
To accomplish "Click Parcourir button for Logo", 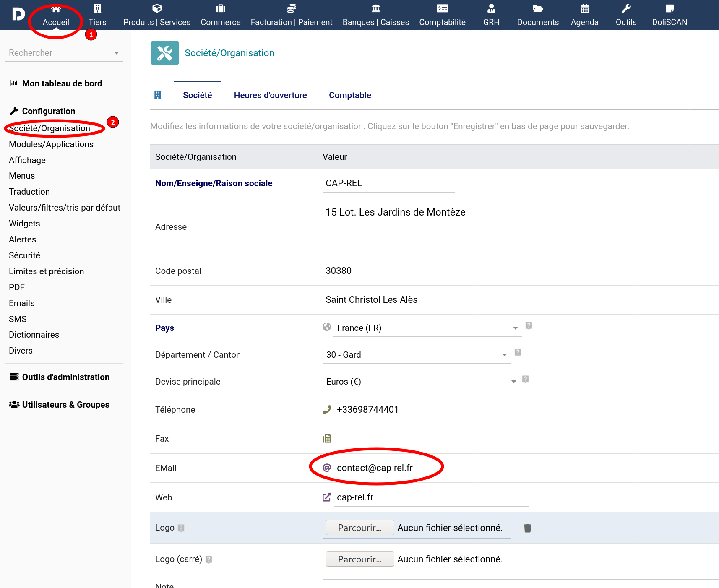I will pos(360,528).
